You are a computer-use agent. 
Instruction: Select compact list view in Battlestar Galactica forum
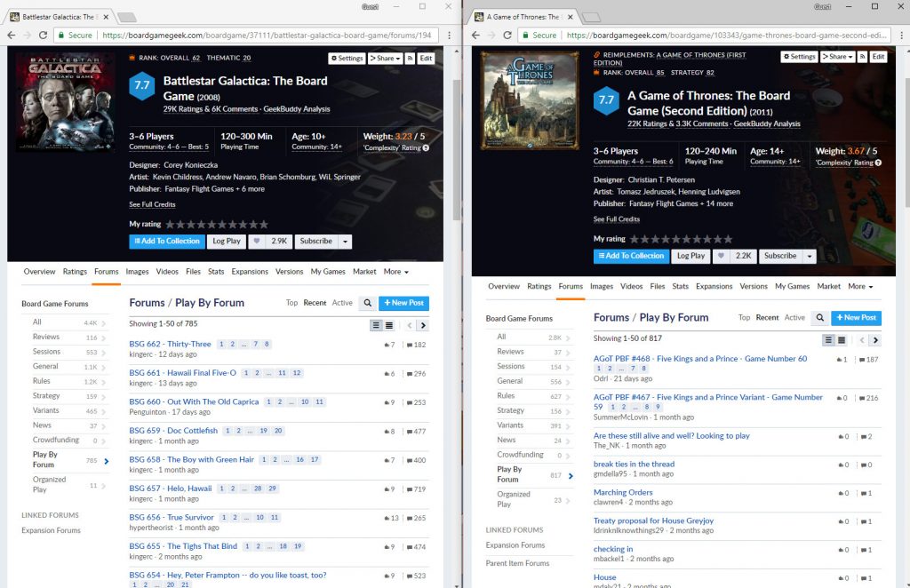tap(389, 325)
